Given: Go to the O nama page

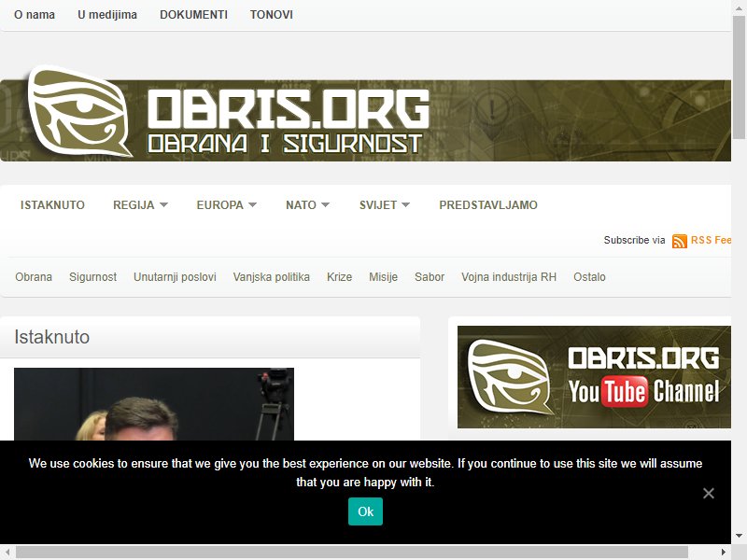Looking at the screenshot, I should point(35,15).
